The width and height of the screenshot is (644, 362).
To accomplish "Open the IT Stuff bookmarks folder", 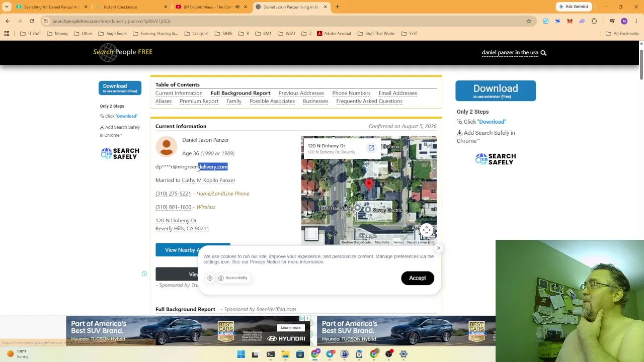I will click(31, 34).
